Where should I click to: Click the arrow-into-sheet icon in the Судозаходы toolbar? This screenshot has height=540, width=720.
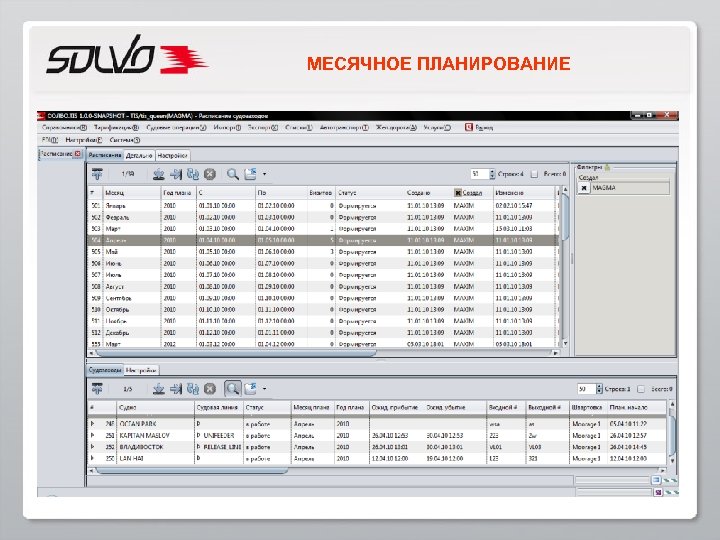coord(176,389)
